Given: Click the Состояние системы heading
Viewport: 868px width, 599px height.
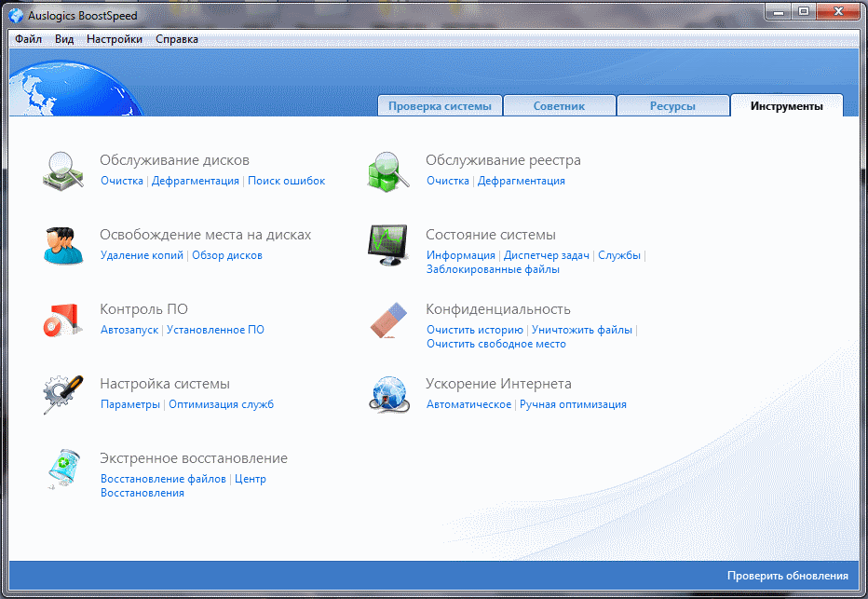Looking at the screenshot, I should click(x=491, y=235).
